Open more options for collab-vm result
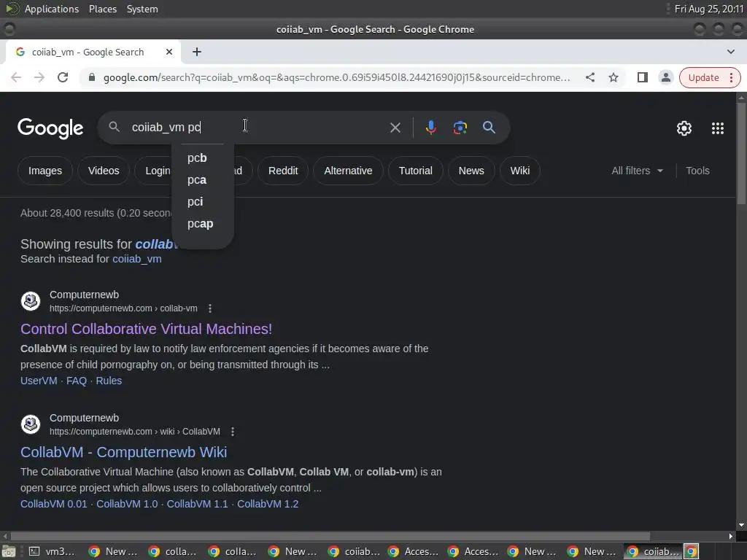747x560 pixels. click(x=210, y=308)
